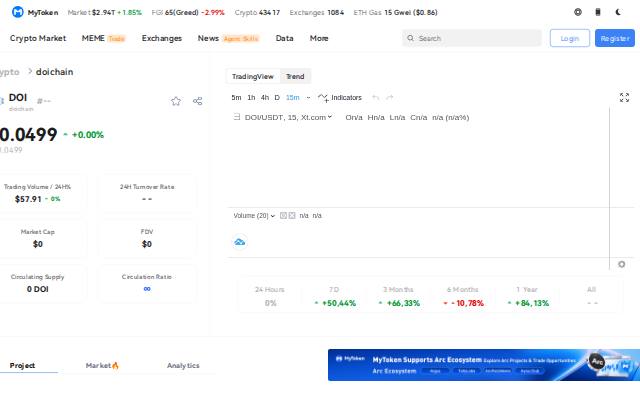640x400 pixels.
Task: Click the MyToken logo icon
Action: (x=18, y=12)
